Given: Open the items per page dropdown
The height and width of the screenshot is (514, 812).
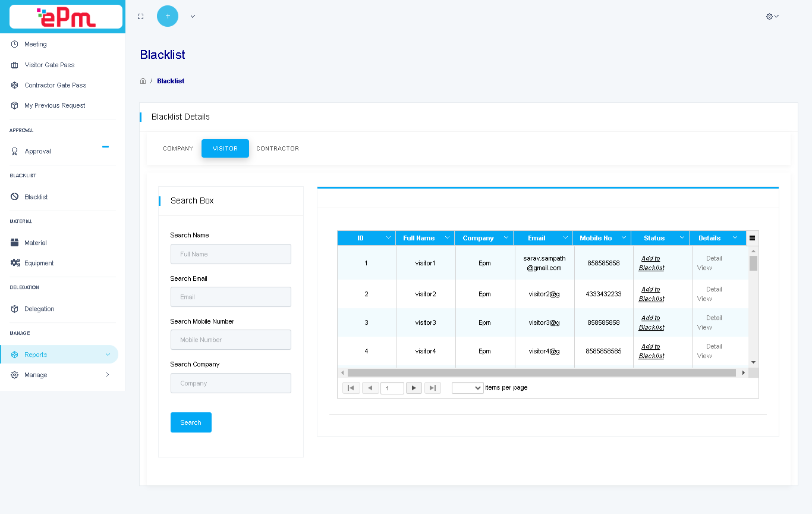Looking at the screenshot, I should (x=468, y=388).
